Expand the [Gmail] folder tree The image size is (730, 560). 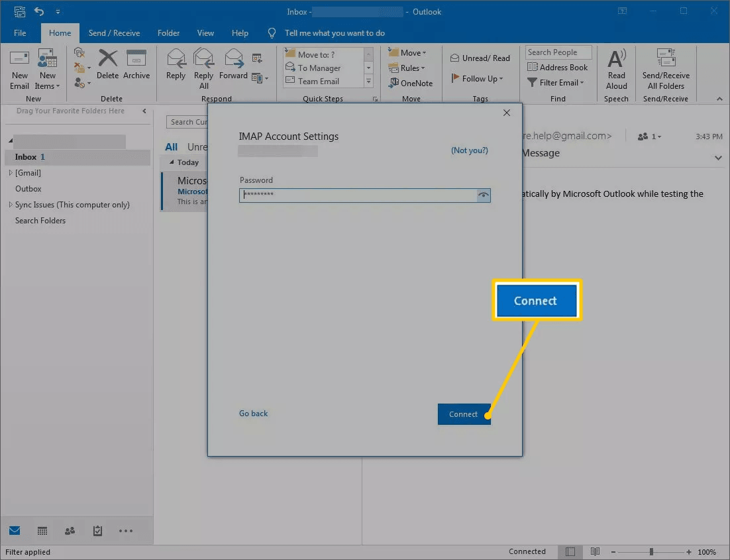10,173
